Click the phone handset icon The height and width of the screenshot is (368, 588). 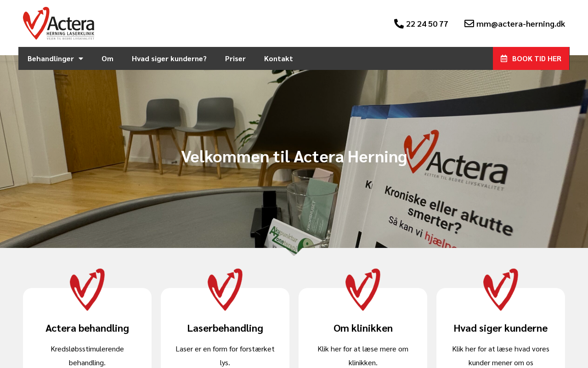[x=399, y=23]
